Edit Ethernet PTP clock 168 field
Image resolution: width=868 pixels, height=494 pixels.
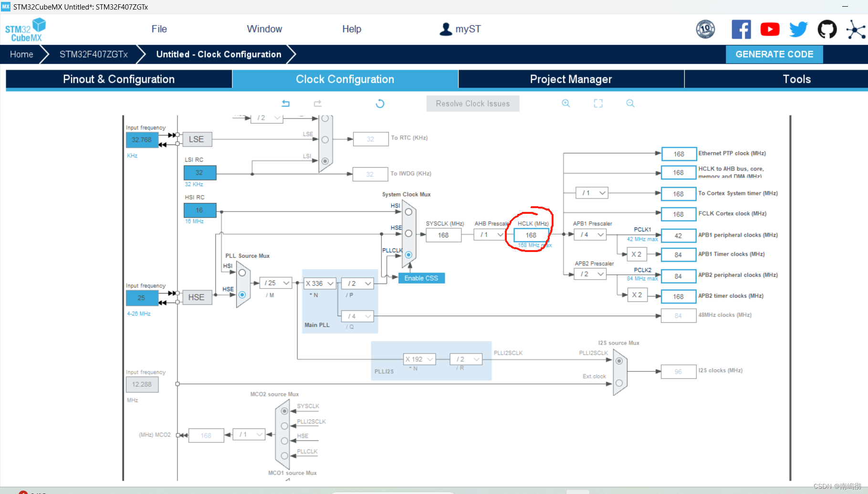coord(679,154)
